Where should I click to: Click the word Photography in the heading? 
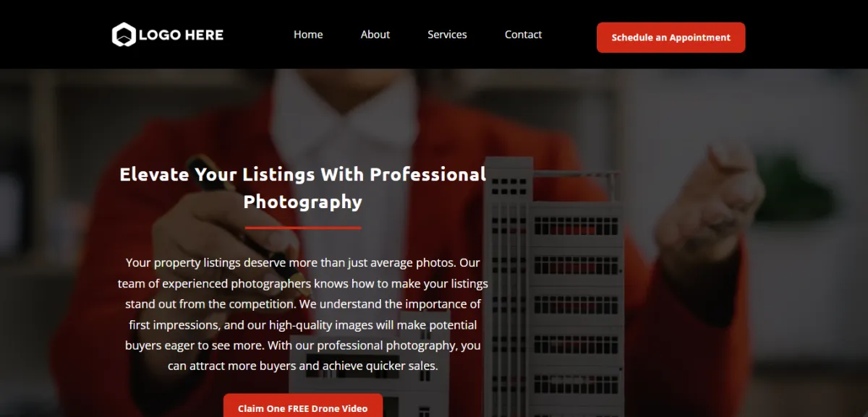click(x=302, y=202)
